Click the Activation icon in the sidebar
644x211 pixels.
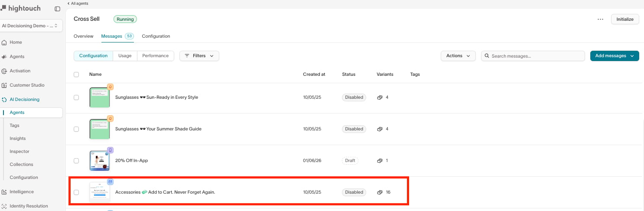pos(4,71)
